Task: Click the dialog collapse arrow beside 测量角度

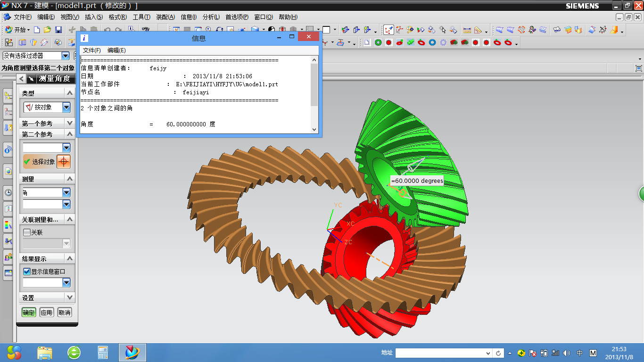Action: [22, 79]
